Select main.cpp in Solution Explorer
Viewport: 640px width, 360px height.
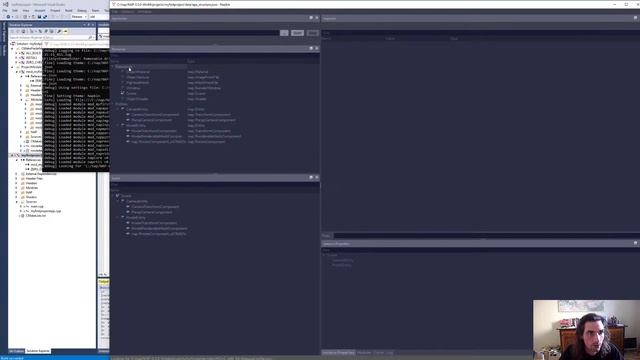tap(37, 207)
